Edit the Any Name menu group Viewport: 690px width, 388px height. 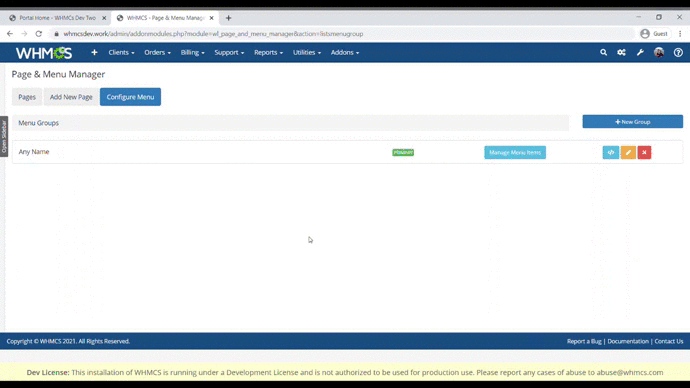[x=628, y=152]
